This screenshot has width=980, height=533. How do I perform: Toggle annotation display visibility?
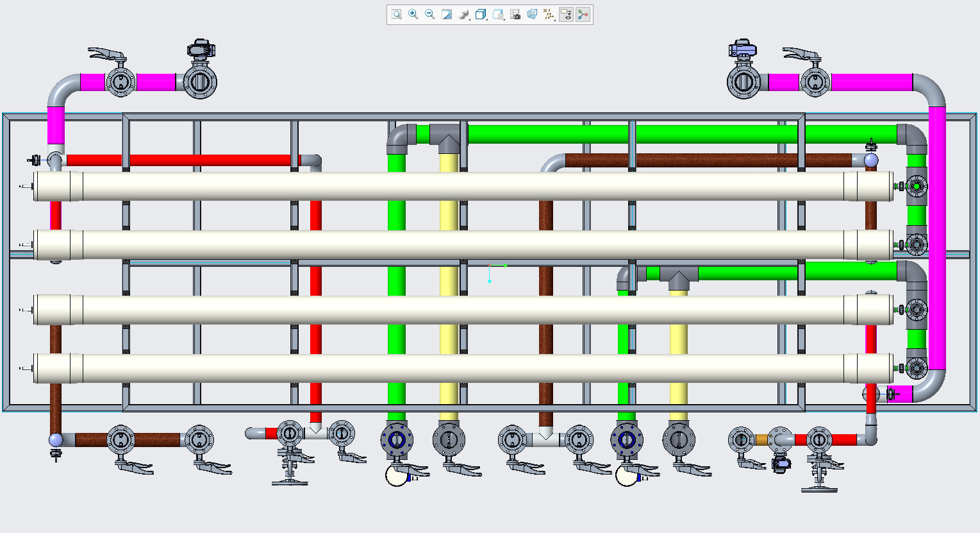tap(566, 14)
